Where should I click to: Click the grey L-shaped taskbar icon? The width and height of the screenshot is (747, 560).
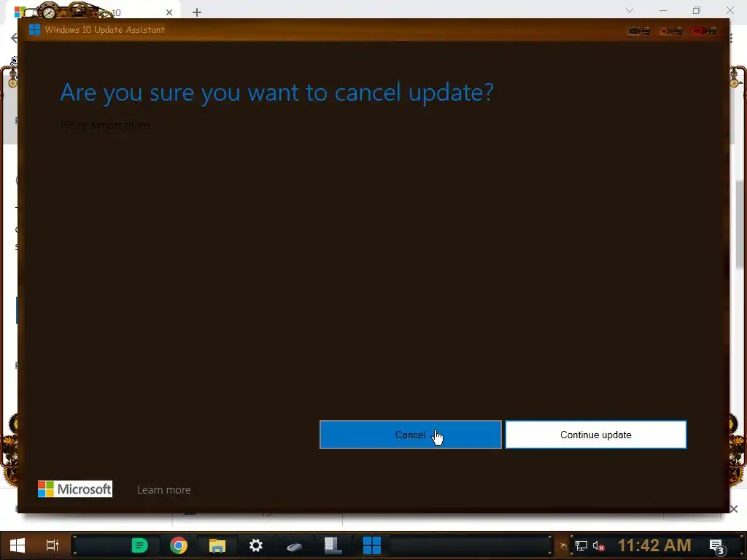click(x=333, y=545)
